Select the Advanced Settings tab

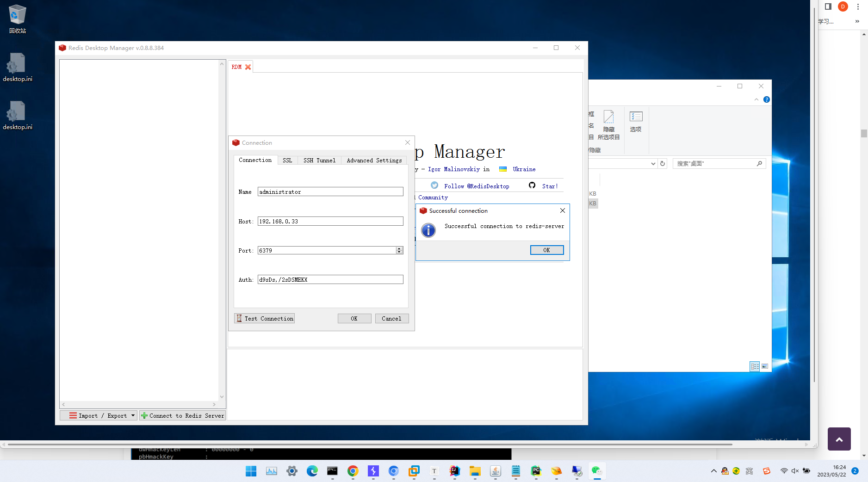(x=374, y=160)
